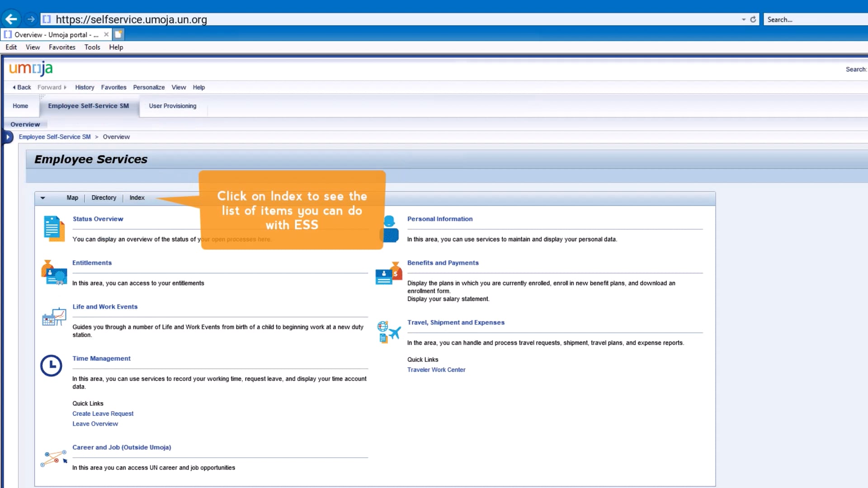Open the Tools menu
The image size is (868, 488).
click(x=92, y=47)
